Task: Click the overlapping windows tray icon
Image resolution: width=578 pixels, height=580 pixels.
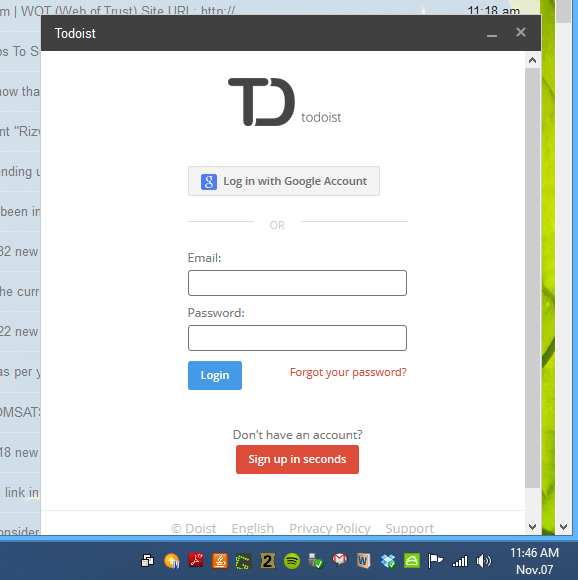Action: (148, 561)
